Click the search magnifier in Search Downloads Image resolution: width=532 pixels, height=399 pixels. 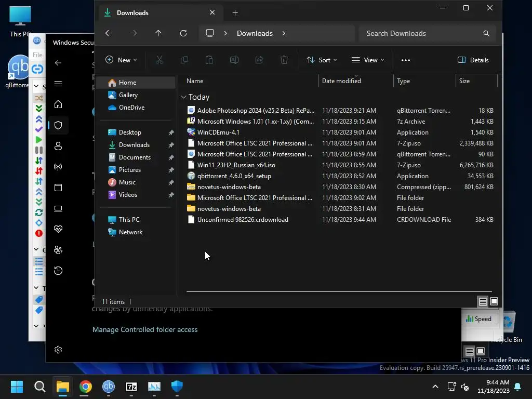486,33
